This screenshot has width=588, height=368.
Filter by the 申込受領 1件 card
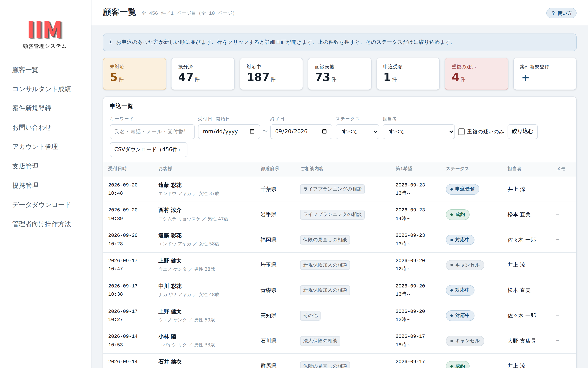[x=408, y=74]
